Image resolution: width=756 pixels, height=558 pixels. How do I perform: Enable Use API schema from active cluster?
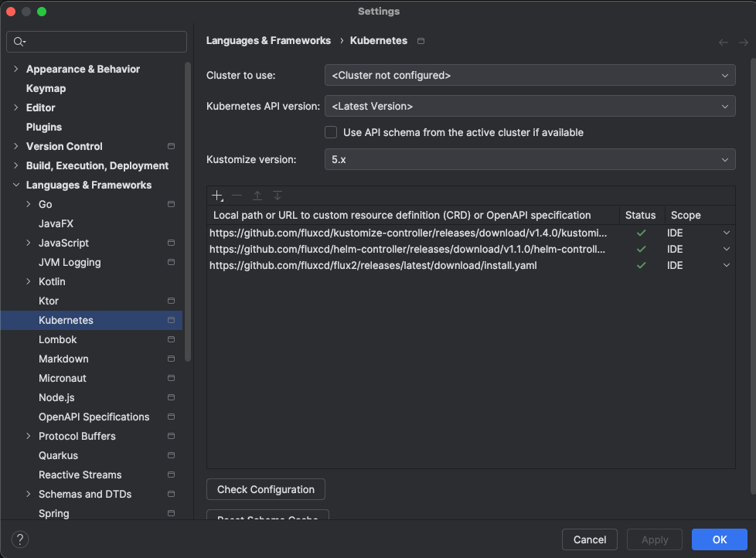[x=331, y=132]
